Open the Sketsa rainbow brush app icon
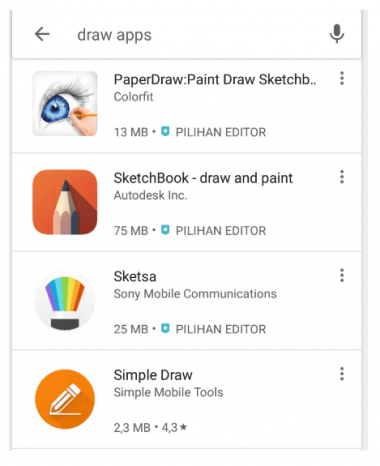Image resolution: width=380 pixels, height=466 pixels. point(65,301)
